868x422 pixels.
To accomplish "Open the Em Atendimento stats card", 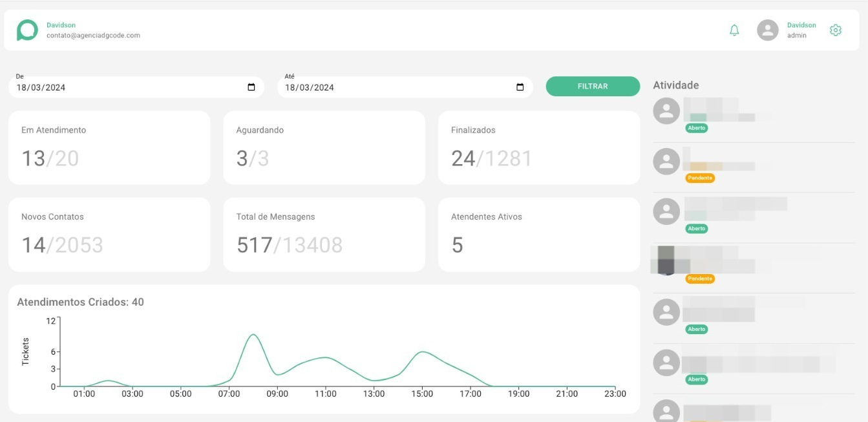I will point(108,147).
